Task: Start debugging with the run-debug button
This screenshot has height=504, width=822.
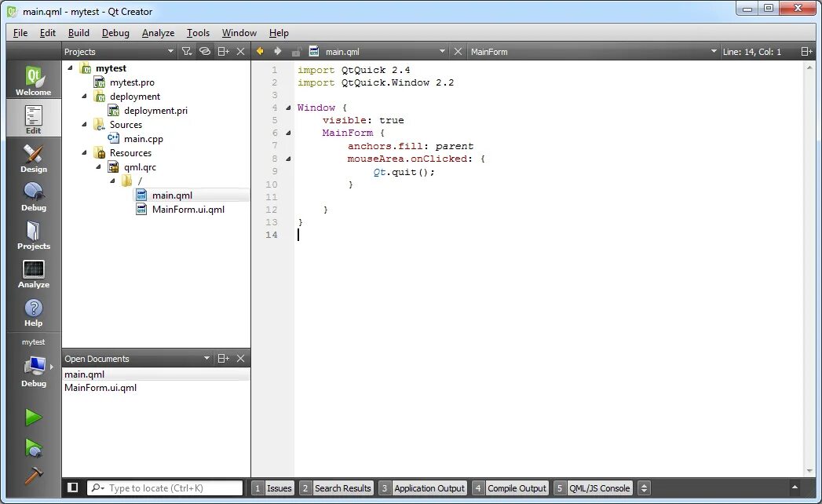Action: pos(34,447)
